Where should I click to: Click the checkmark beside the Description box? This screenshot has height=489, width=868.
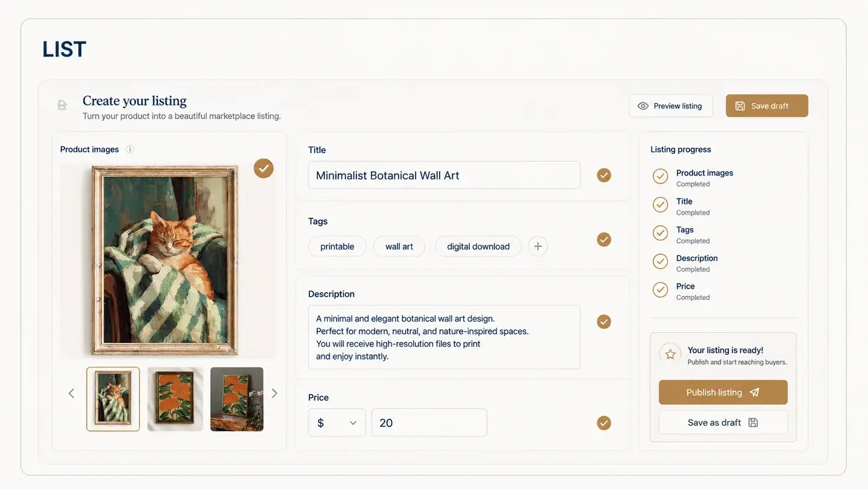tap(604, 321)
